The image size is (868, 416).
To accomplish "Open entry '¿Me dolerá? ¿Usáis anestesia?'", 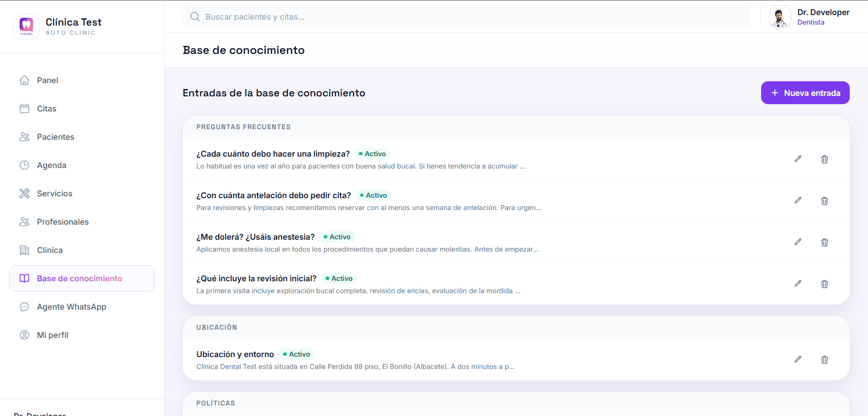I will coord(255,237).
